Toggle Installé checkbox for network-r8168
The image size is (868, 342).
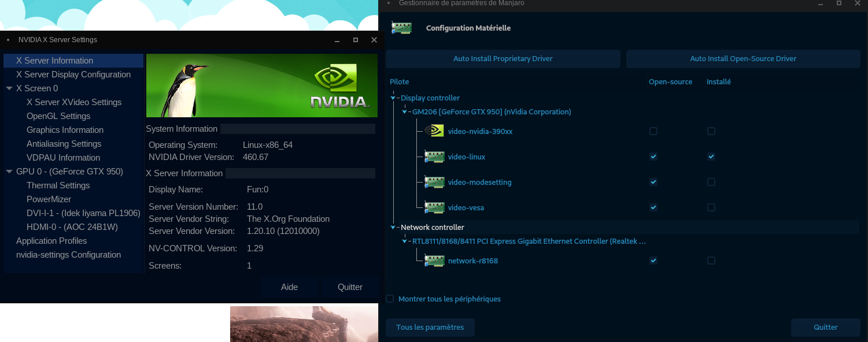[x=711, y=261]
